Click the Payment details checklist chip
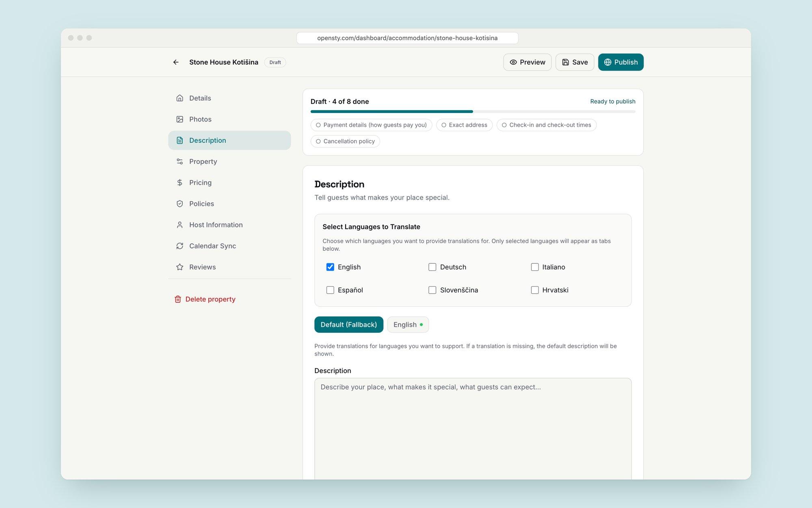 tap(371, 125)
